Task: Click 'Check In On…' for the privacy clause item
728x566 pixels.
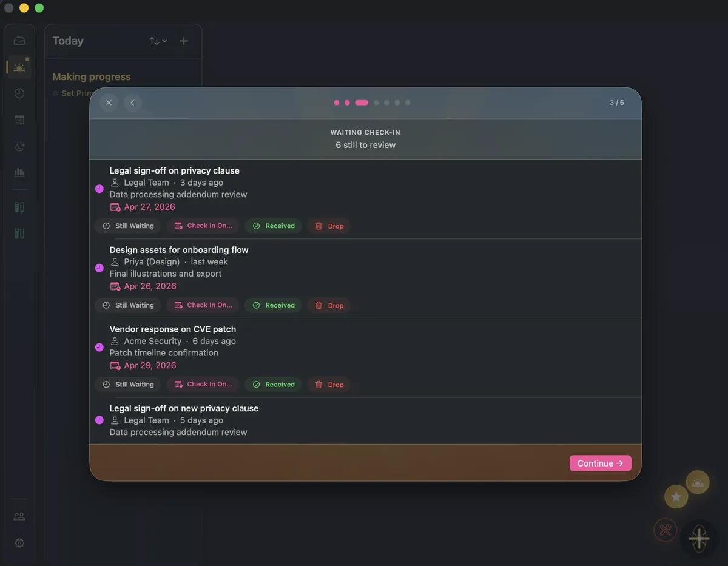Action: tap(203, 226)
